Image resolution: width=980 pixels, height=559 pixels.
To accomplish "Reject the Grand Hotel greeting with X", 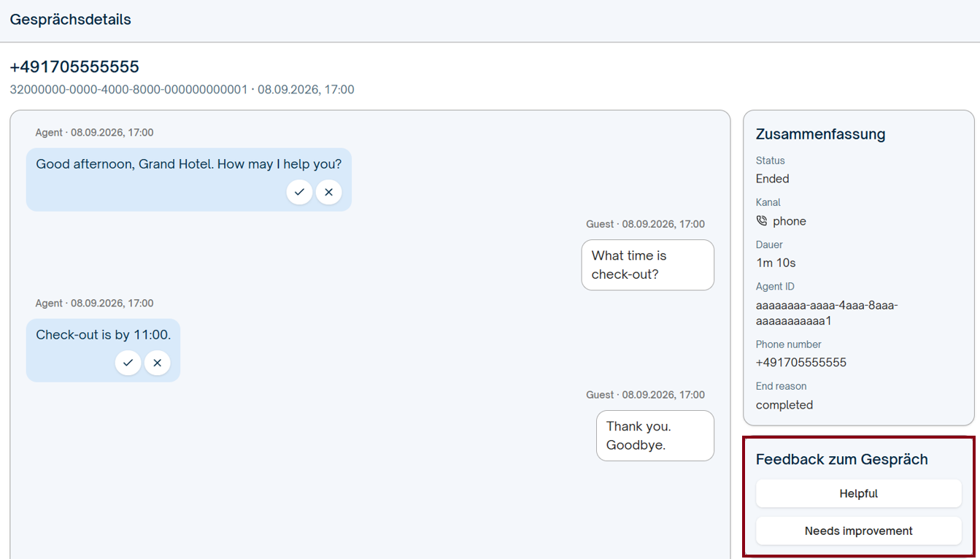I will pos(328,192).
